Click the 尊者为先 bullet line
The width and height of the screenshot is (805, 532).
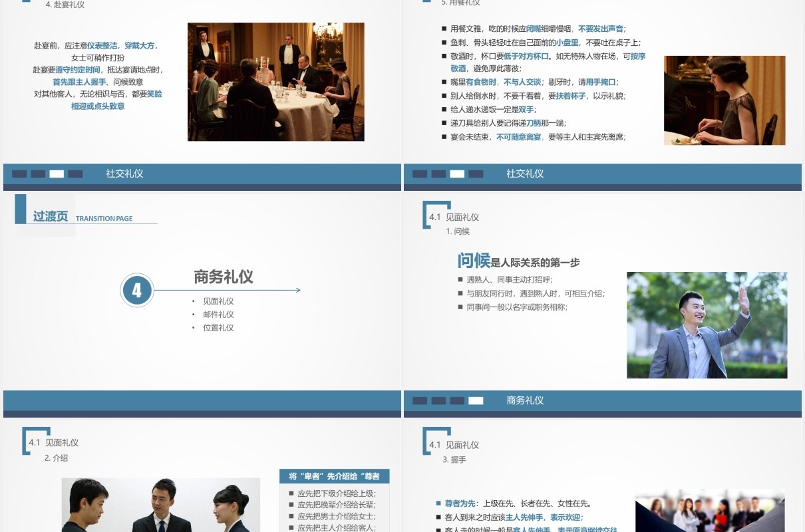pyautogui.click(x=514, y=503)
